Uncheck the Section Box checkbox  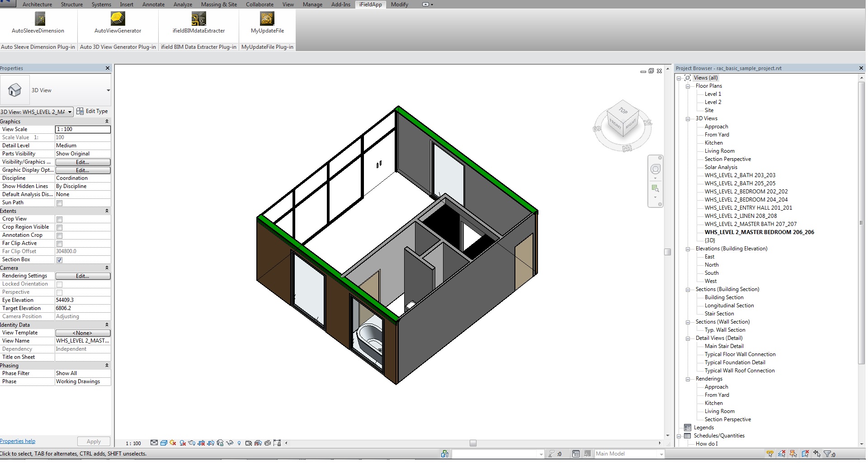click(x=59, y=260)
